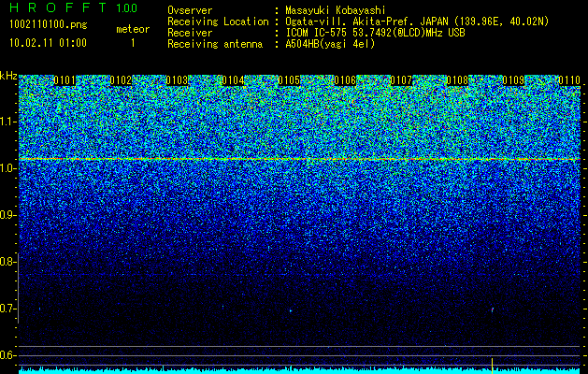Click the meteor count value 1
Screen dimensions: 588x374
[x=133, y=43]
